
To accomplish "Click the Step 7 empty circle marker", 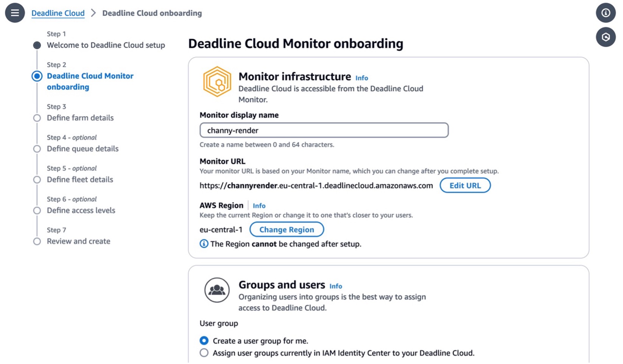I will pyautogui.click(x=37, y=241).
